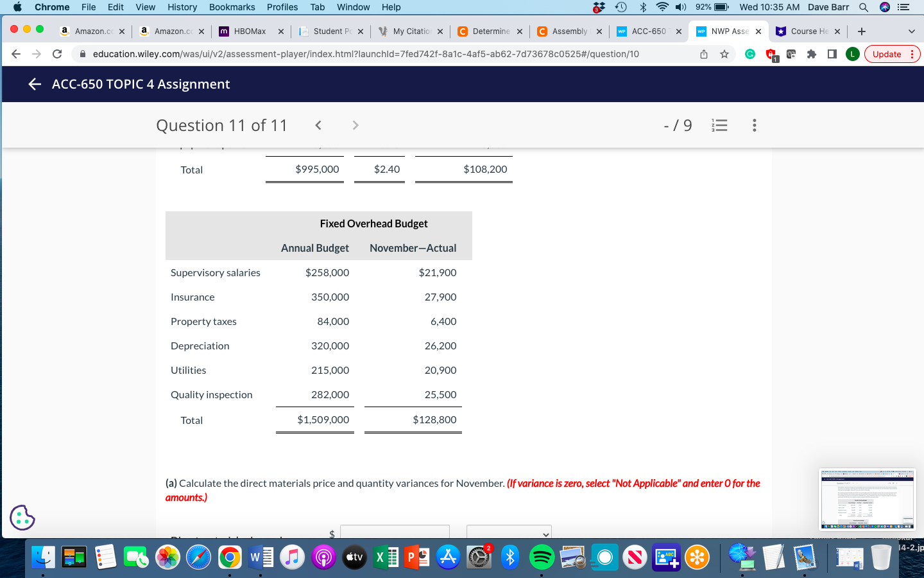Select the Quality inspection row label
The image size is (924, 578).
coord(212,394)
